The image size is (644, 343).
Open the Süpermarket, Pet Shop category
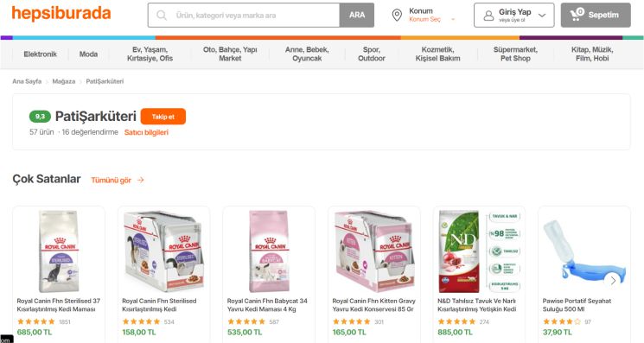click(515, 54)
